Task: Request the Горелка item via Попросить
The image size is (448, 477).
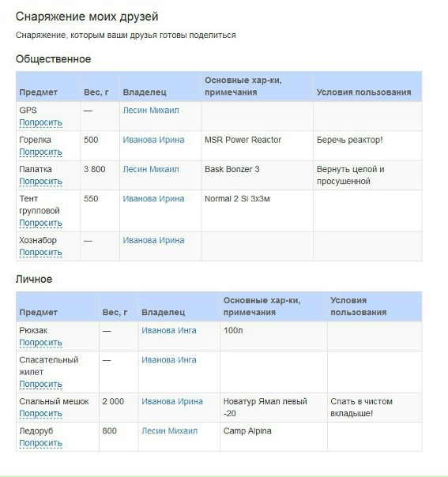Action: pyautogui.click(x=40, y=152)
